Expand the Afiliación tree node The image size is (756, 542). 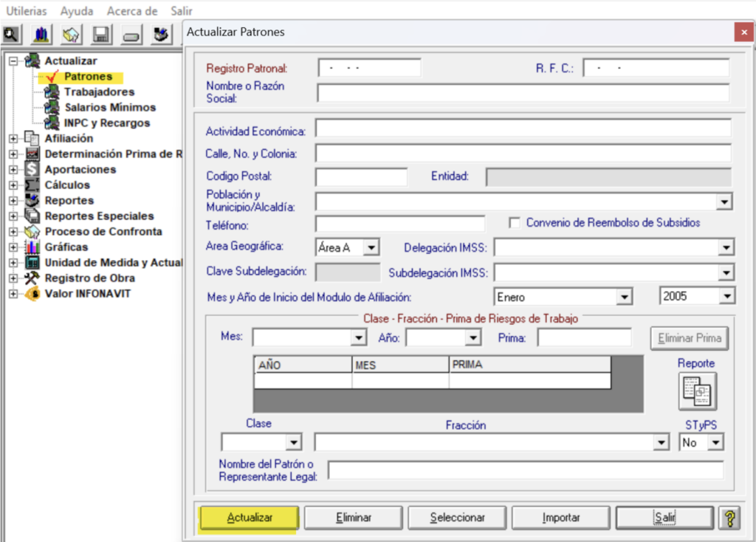13,138
